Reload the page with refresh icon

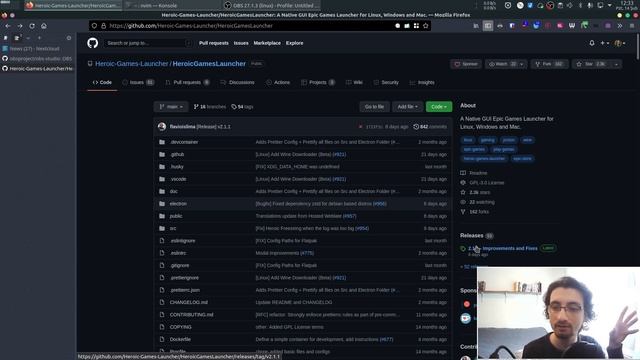[32, 26]
